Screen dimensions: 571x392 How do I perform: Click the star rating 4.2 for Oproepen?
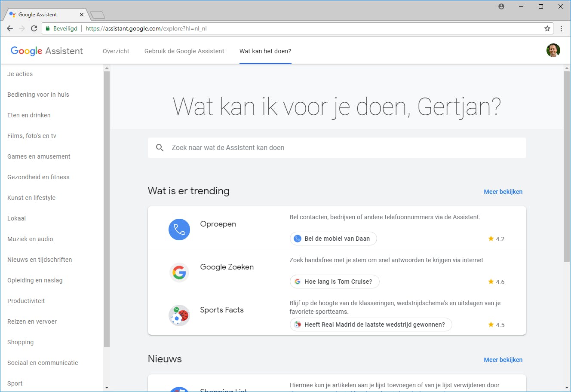click(x=496, y=239)
